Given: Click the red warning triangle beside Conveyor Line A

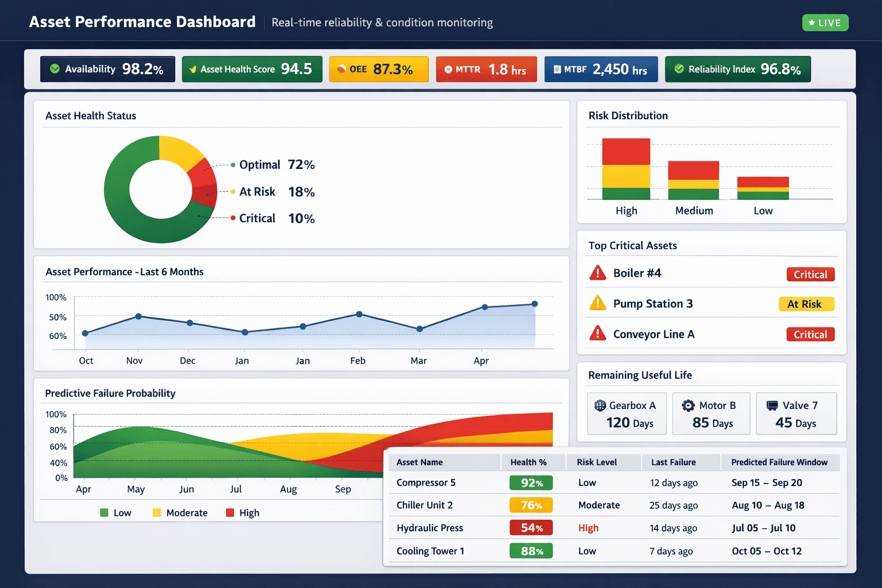Looking at the screenshot, I should 598,333.
